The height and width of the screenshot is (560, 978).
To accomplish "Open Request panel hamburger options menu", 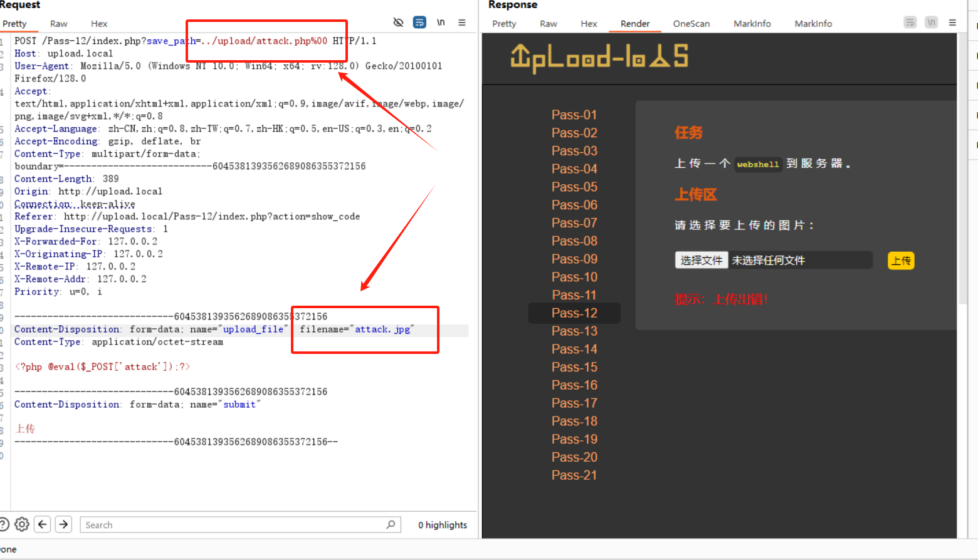I will [x=462, y=23].
